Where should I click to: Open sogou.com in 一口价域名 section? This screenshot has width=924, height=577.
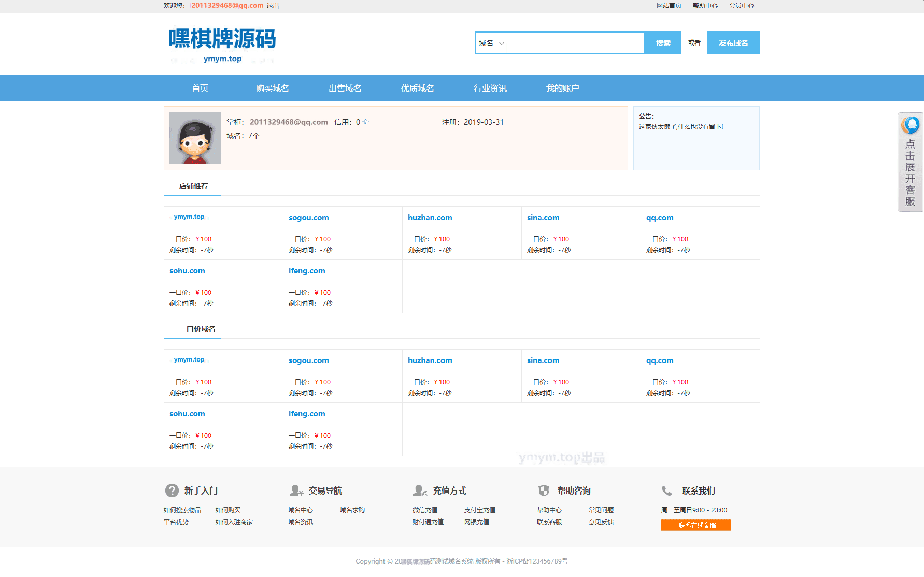coord(309,360)
